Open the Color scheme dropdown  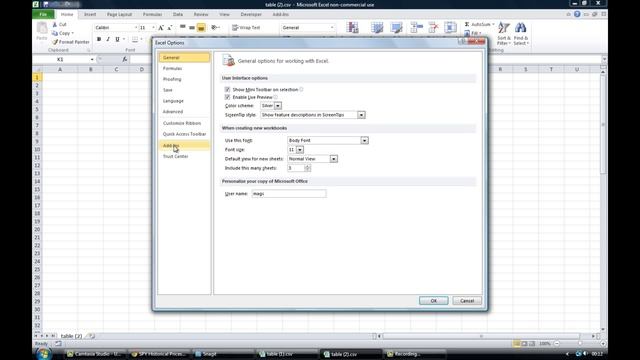[278, 106]
